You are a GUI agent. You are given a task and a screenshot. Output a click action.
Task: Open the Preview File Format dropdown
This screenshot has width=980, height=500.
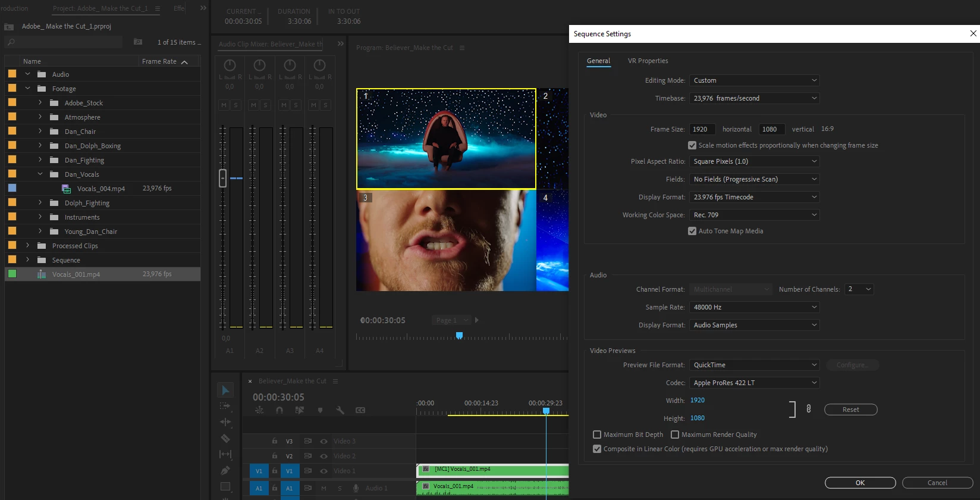point(755,365)
